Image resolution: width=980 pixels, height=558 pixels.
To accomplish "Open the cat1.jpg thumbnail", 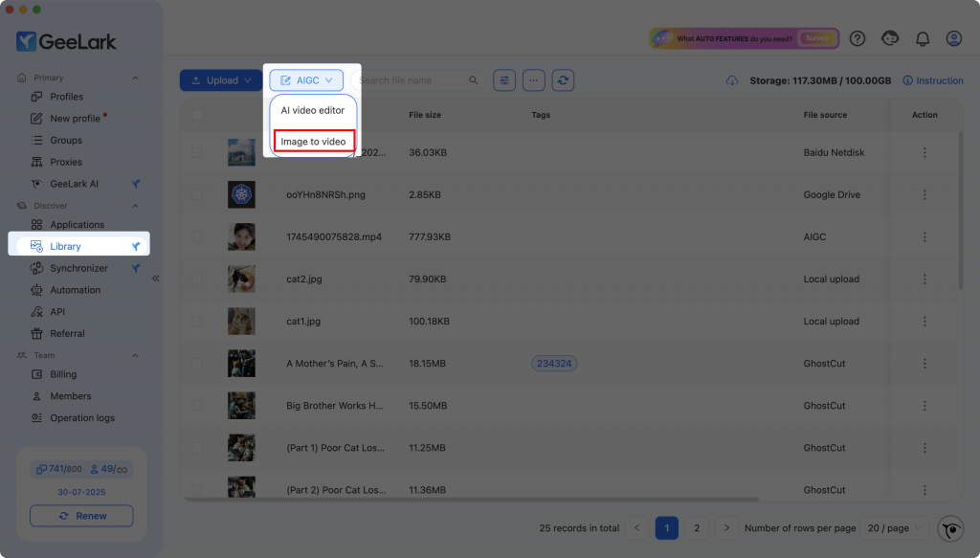I will (x=241, y=322).
